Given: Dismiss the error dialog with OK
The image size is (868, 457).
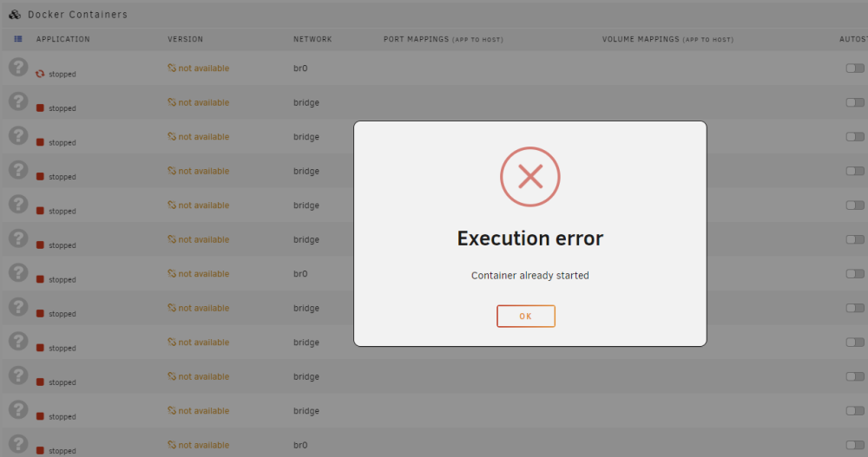Looking at the screenshot, I should 525,316.
